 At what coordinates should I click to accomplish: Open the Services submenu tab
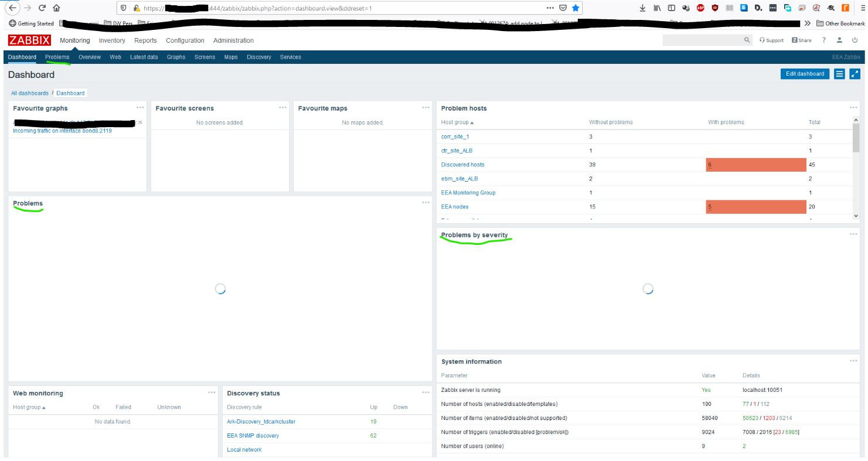(291, 57)
